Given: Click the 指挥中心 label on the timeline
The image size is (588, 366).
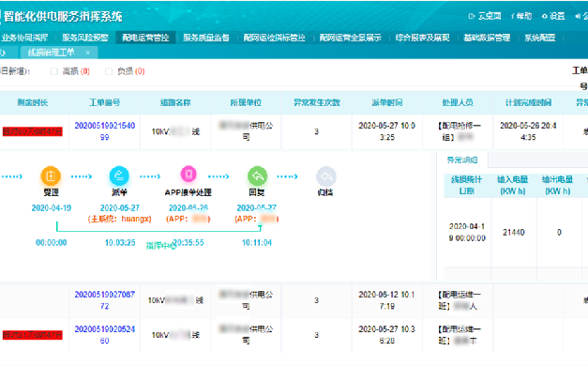Looking at the screenshot, I should (x=160, y=246).
